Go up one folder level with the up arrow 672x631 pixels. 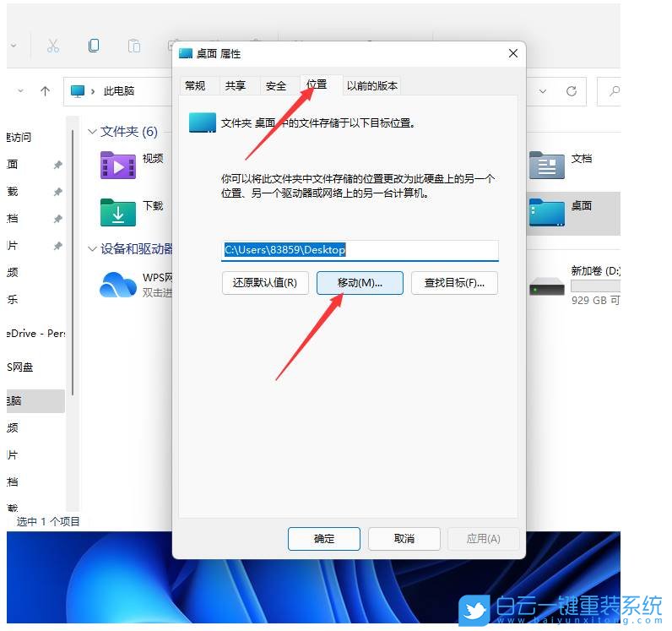(45, 90)
